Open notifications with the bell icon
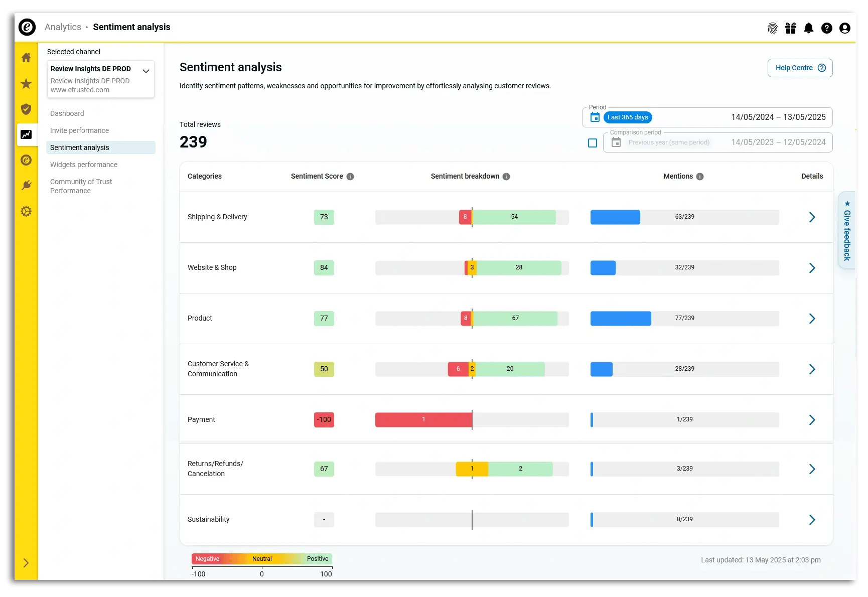 tap(808, 28)
